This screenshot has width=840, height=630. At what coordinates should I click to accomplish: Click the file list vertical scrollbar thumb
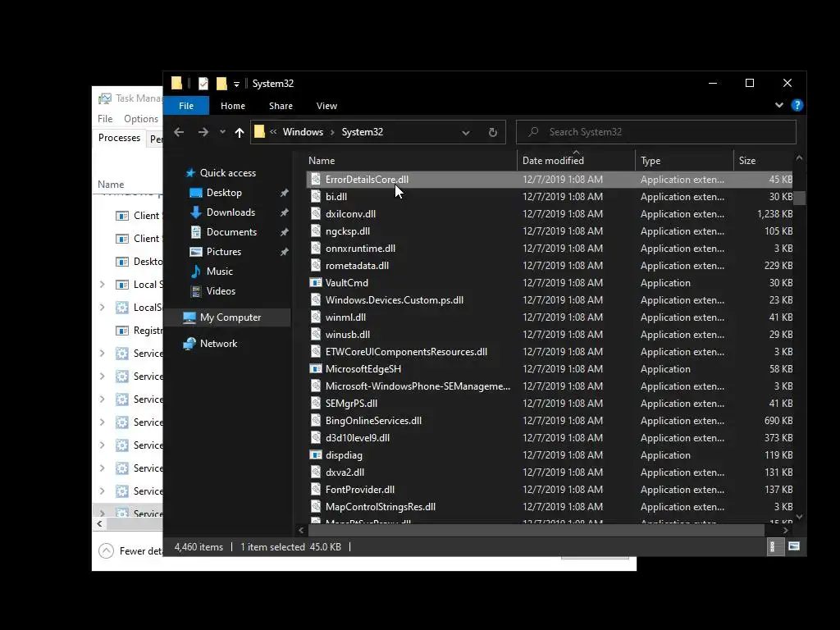[x=799, y=198]
